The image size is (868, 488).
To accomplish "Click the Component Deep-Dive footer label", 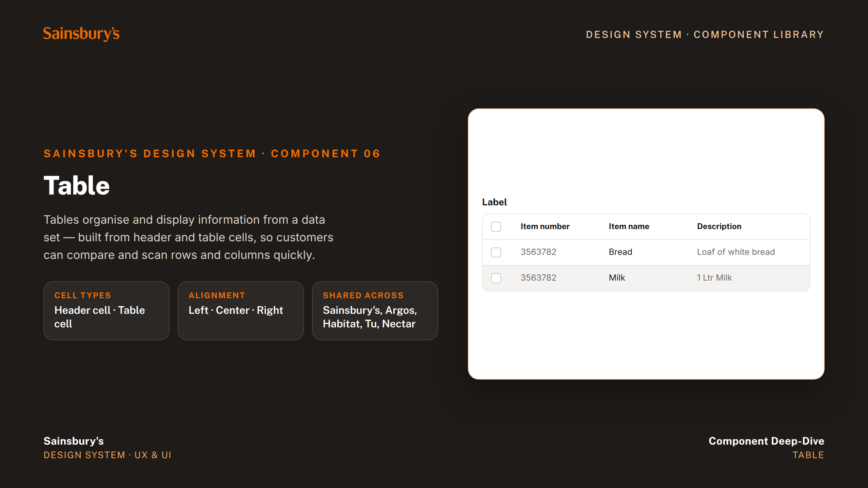I will pos(766,441).
